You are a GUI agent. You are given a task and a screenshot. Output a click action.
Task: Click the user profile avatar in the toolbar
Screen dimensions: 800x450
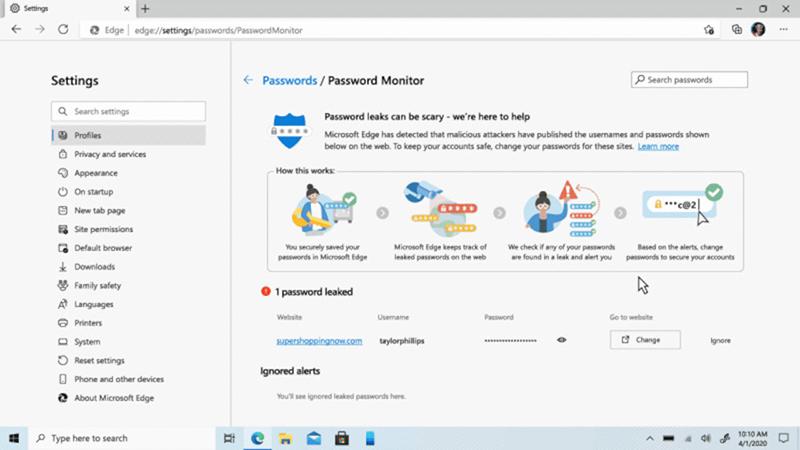(758, 30)
